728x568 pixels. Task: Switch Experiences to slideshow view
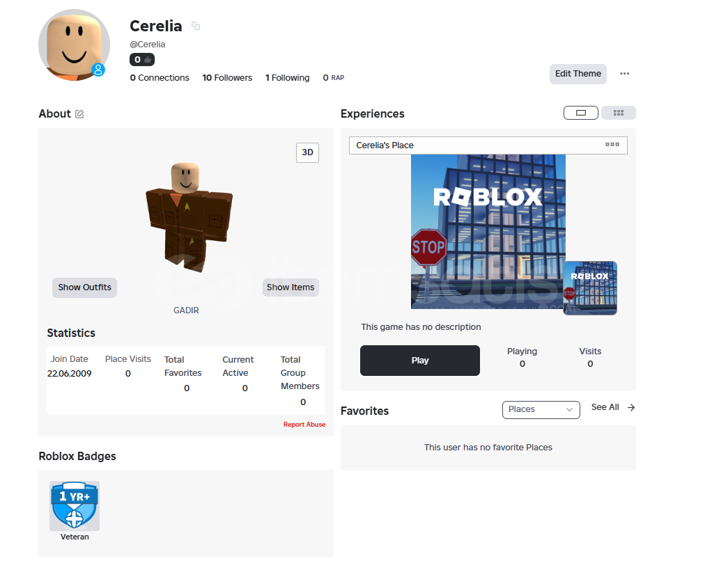[x=581, y=113]
